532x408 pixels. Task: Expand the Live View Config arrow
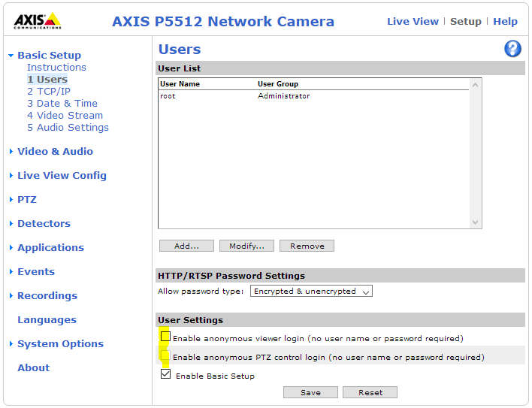[11, 175]
